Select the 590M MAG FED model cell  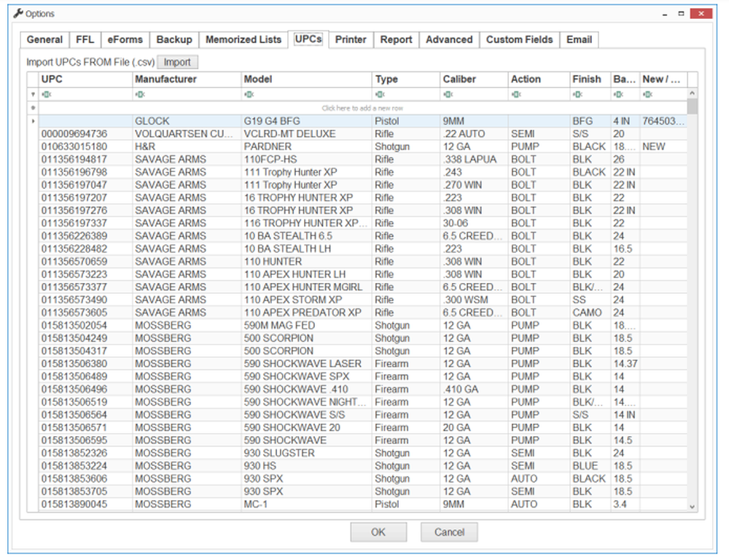tap(307, 326)
